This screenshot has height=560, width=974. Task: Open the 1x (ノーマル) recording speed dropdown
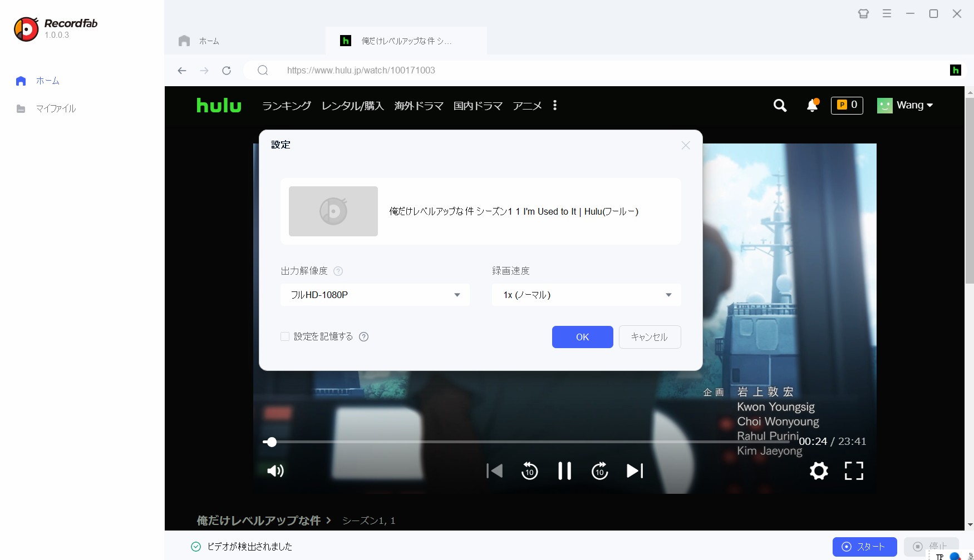pos(587,295)
